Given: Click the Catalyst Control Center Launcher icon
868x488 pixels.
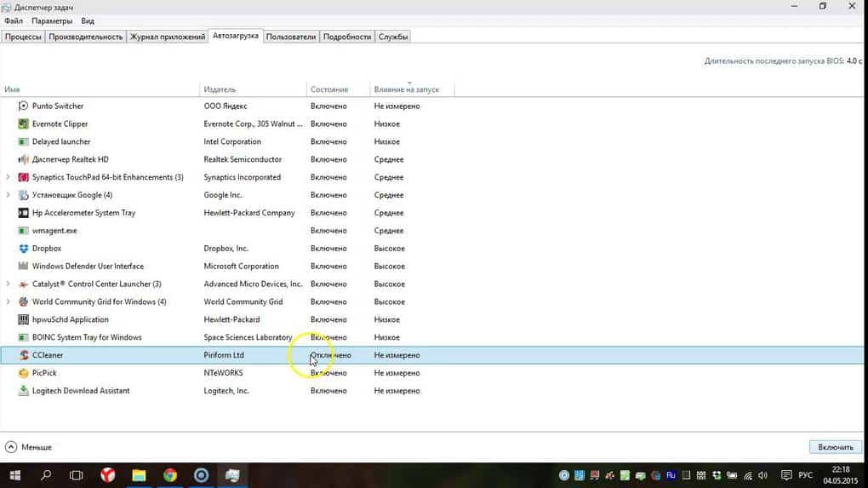Looking at the screenshot, I should point(23,284).
